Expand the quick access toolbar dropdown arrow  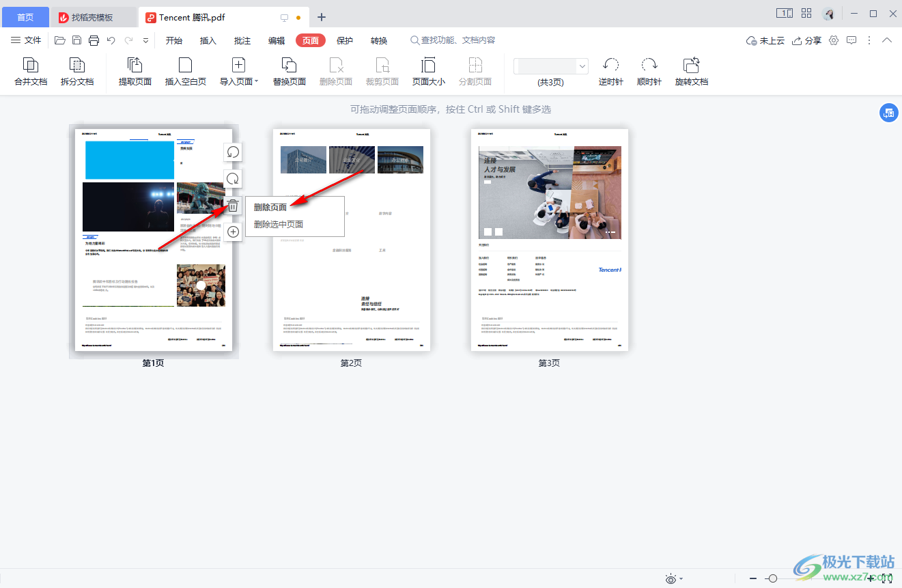click(145, 40)
